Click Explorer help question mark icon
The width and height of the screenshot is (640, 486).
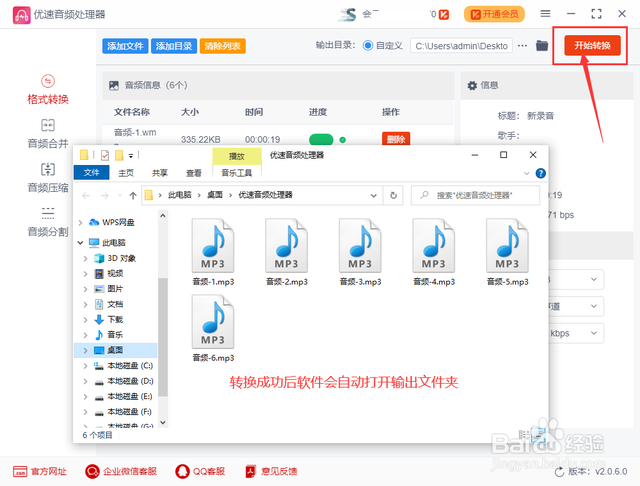540,173
